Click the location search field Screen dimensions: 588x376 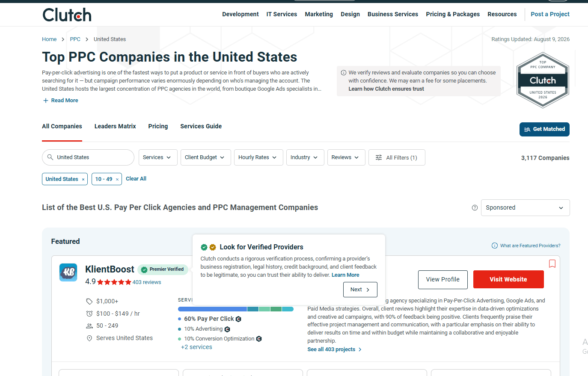(88, 157)
